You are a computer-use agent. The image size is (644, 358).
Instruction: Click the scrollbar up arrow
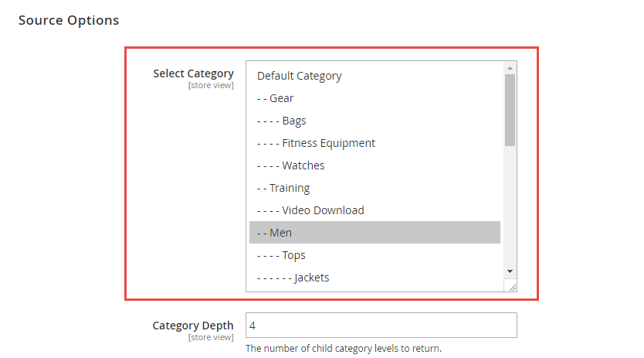510,68
